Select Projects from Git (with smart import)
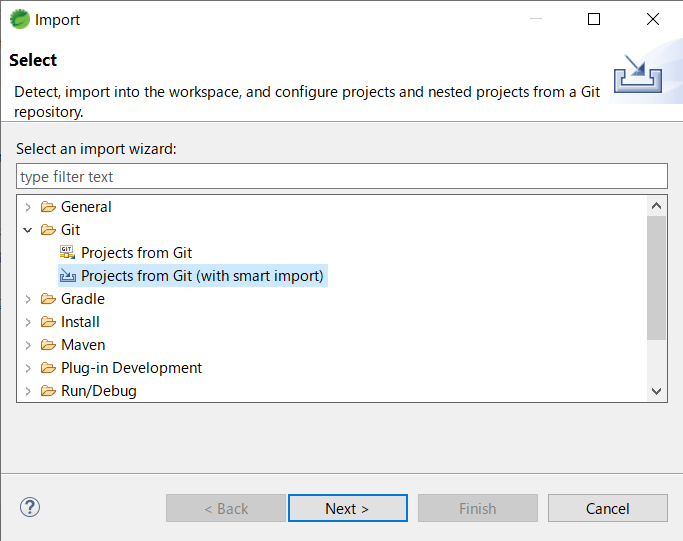 (x=202, y=276)
